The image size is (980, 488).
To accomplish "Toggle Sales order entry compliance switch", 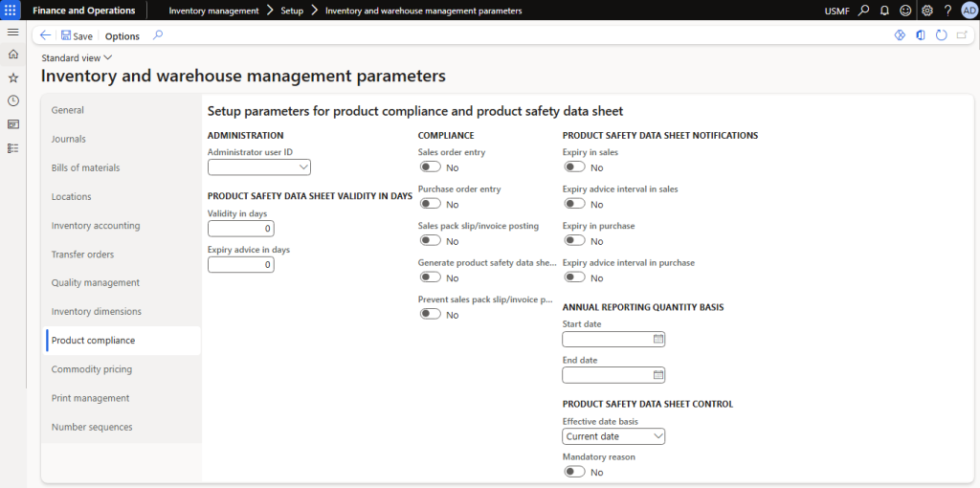I will (x=430, y=167).
